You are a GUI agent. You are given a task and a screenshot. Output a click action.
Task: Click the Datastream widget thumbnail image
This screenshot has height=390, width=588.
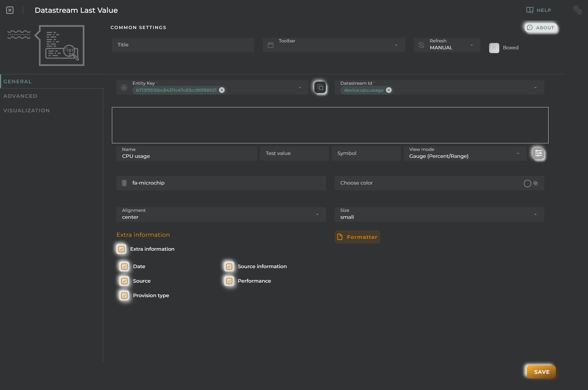[x=60, y=45]
